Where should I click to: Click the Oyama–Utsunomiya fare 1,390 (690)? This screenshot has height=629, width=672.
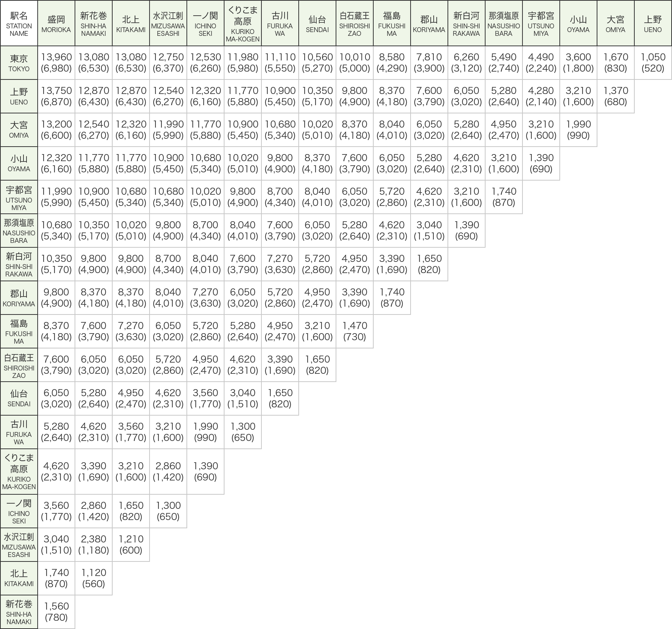click(x=541, y=163)
